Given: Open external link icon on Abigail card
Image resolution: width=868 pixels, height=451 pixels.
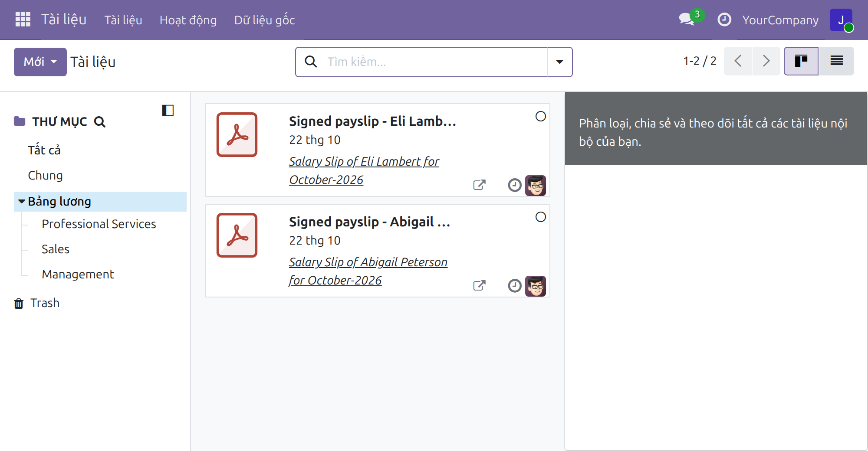Looking at the screenshot, I should 479,286.
